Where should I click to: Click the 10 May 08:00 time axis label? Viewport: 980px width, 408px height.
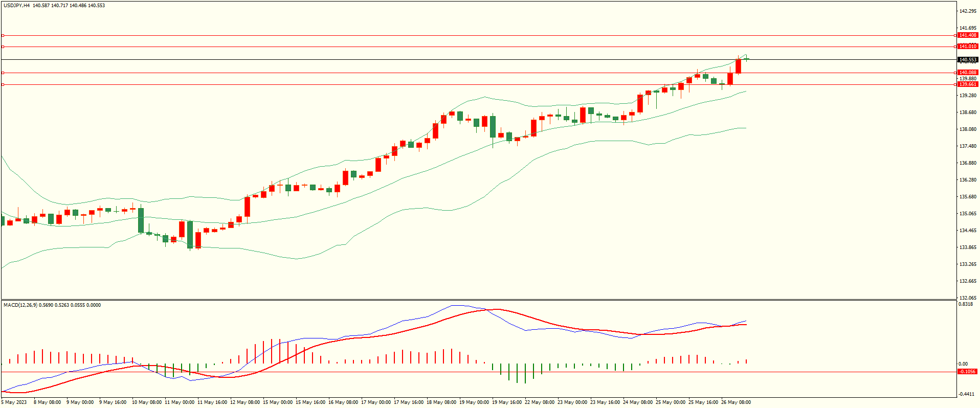pos(147,402)
